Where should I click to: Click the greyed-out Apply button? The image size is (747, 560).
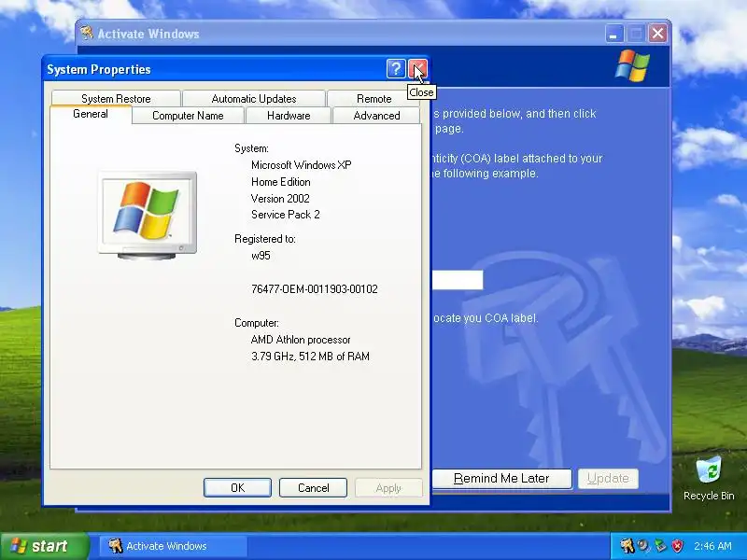pos(388,487)
